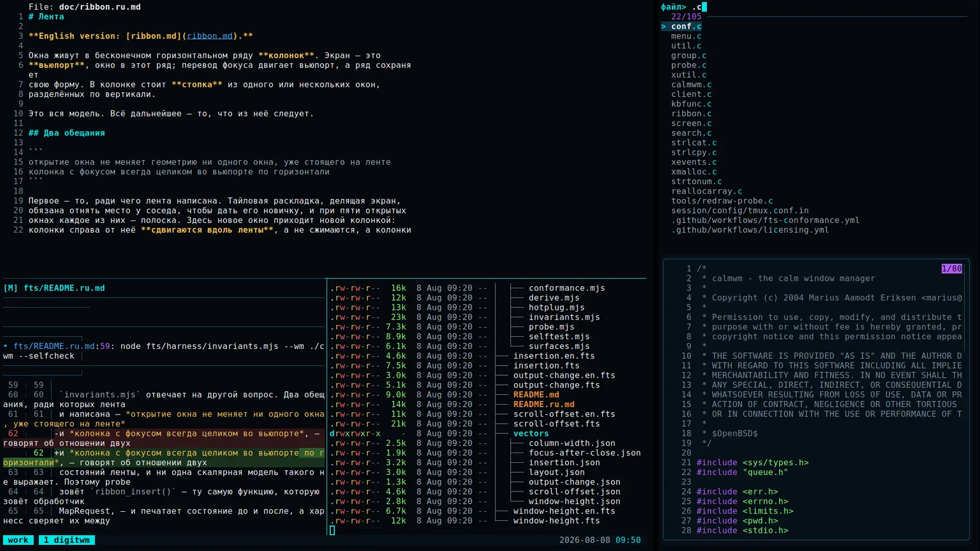
Task: Click the 22/105 match counter
Action: (x=686, y=17)
